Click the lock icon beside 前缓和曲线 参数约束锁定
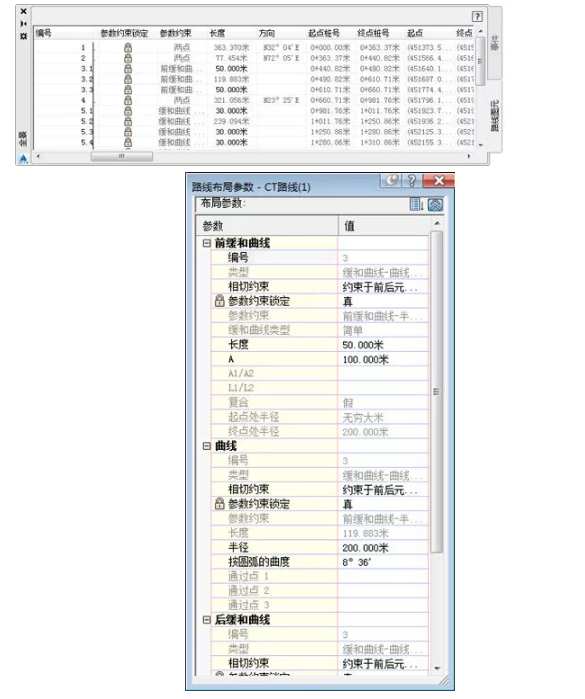The height and width of the screenshot is (699, 585). tap(219, 301)
